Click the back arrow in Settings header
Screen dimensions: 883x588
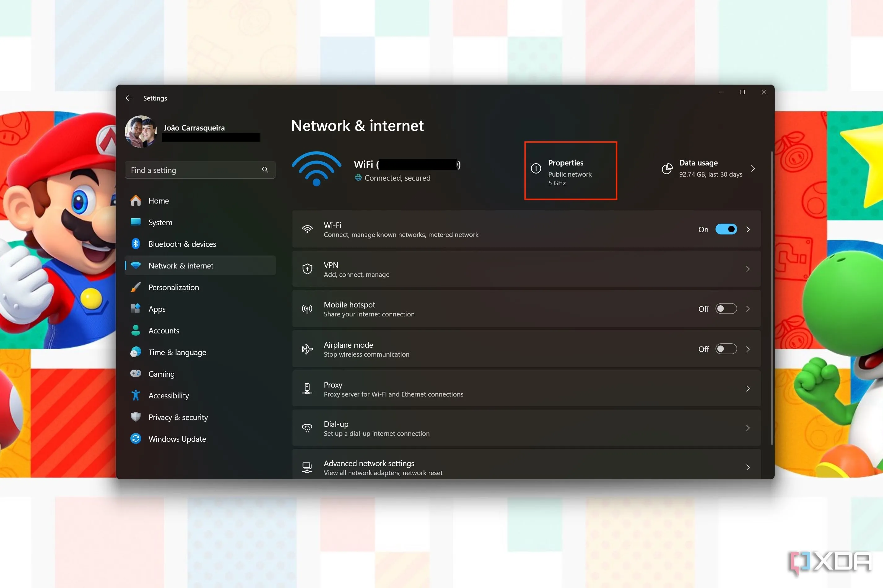tap(129, 98)
